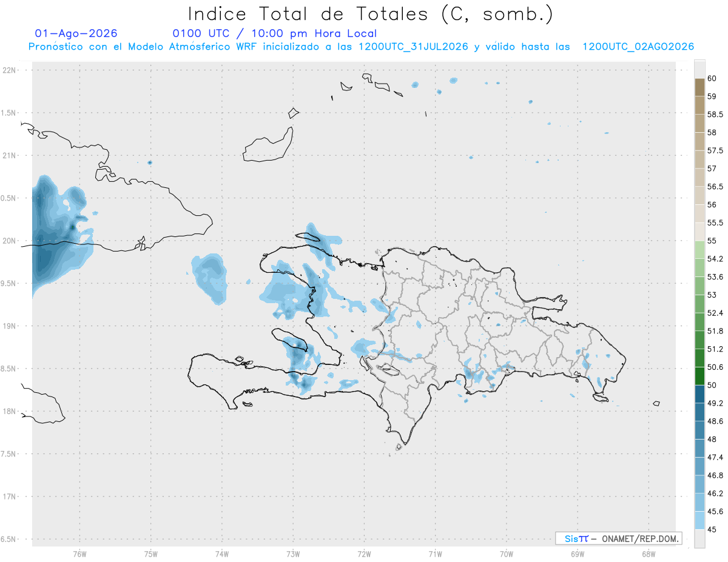Click the colorbar value '51.8'
The width and height of the screenshot is (728, 562).
pos(715,331)
